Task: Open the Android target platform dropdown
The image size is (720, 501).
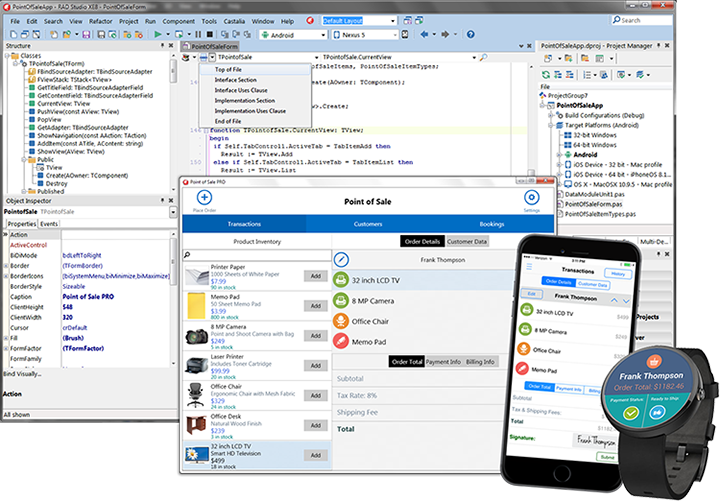Action: (323, 35)
